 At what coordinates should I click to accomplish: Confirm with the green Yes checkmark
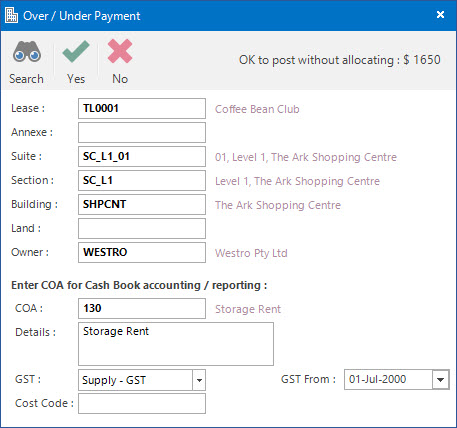click(x=76, y=52)
